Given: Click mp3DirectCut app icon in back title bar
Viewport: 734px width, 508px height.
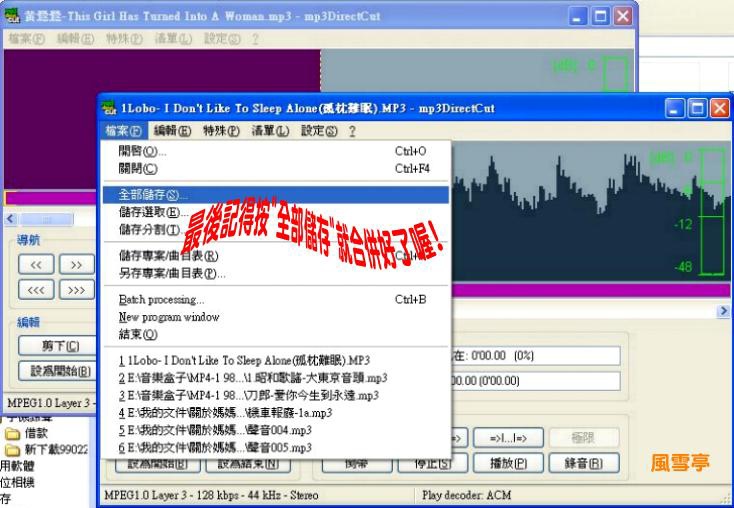Looking at the screenshot, I should pos(12,16).
